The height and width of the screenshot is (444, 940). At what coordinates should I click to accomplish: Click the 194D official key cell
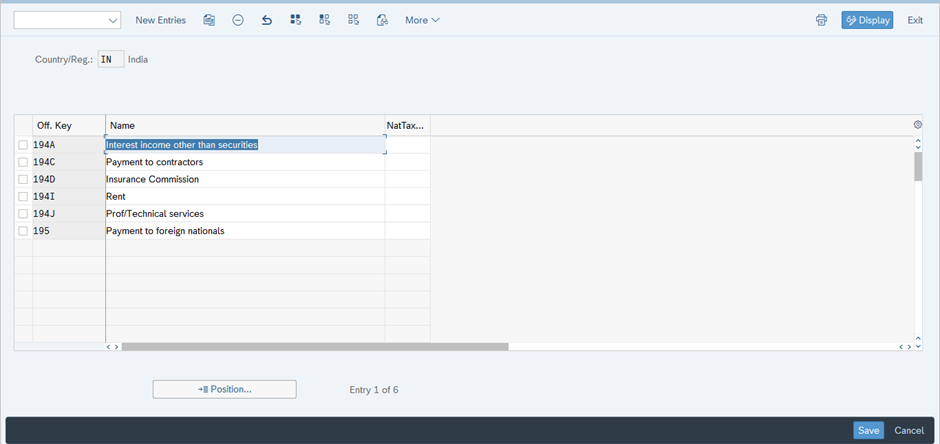coord(68,179)
